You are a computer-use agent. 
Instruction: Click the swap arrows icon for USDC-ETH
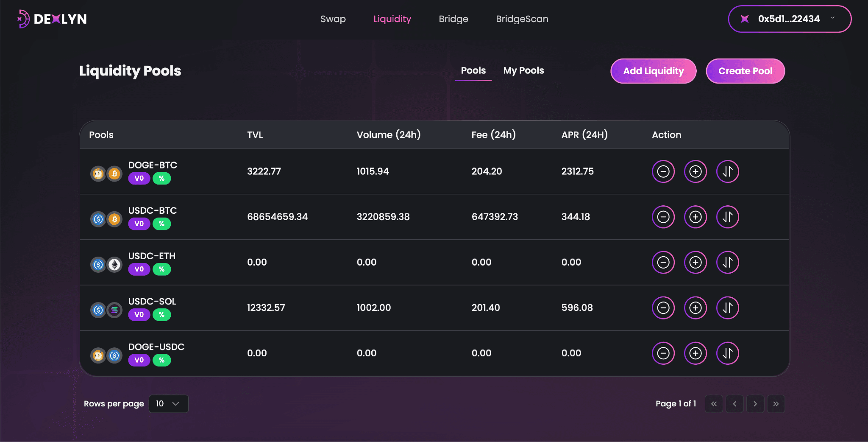point(727,262)
